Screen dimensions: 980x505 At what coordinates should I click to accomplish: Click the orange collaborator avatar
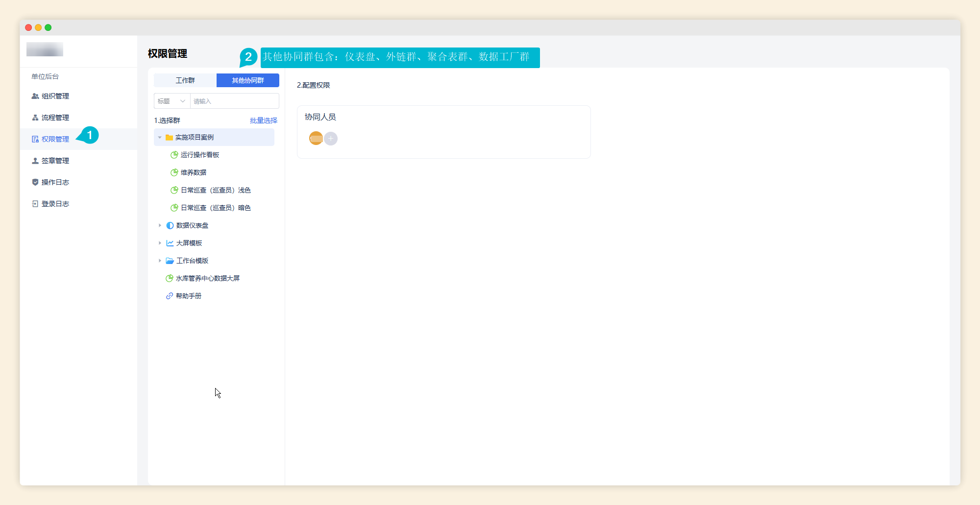point(316,139)
